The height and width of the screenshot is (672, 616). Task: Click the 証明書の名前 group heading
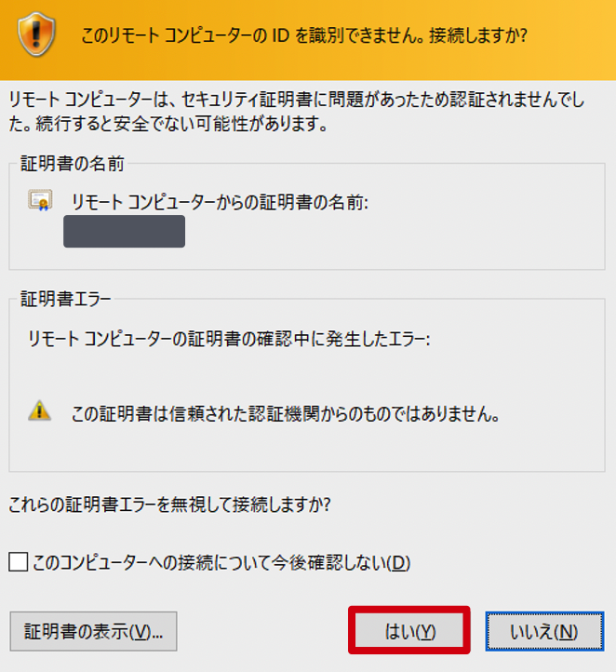[73, 164]
